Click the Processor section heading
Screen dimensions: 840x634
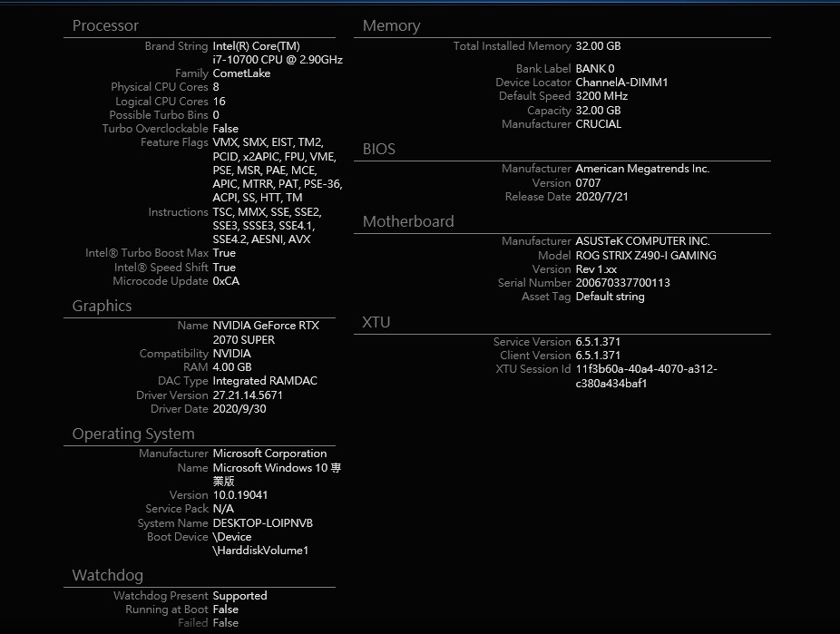click(105, 25)
